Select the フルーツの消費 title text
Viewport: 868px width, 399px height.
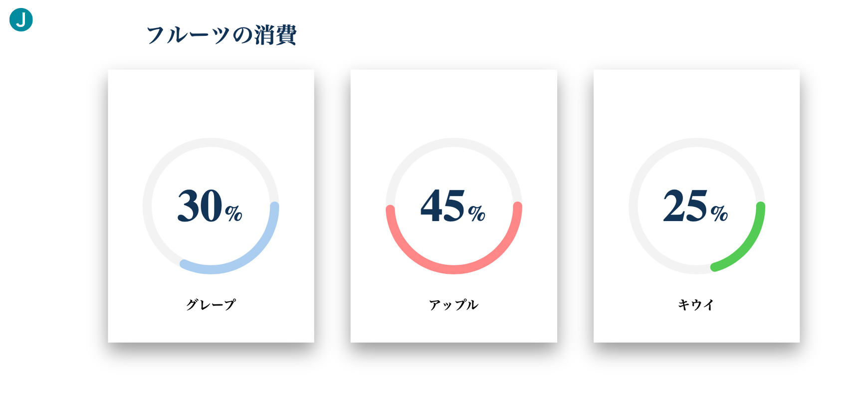tap(221, 35)
